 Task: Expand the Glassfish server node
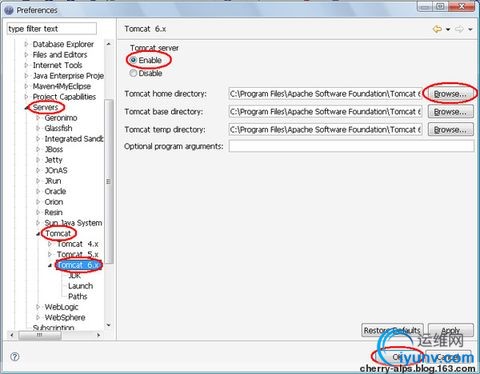pyautogui.click(x=38, y=128)
